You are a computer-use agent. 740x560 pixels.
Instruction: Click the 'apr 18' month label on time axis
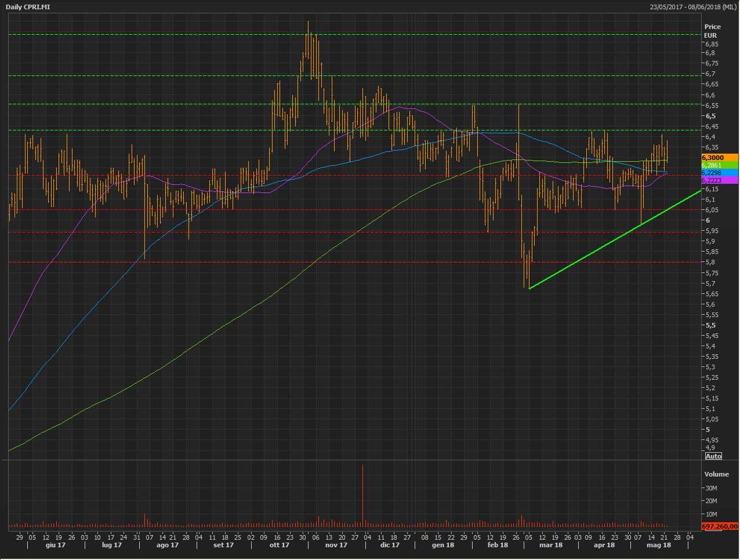click(x=604, y=545)
